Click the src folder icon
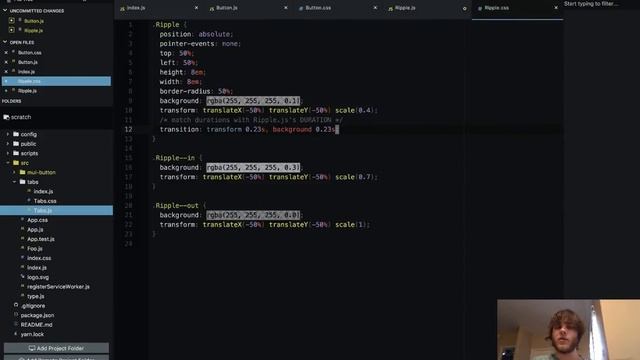The height and width of the screenshot is (360, 640). [16, 163]
